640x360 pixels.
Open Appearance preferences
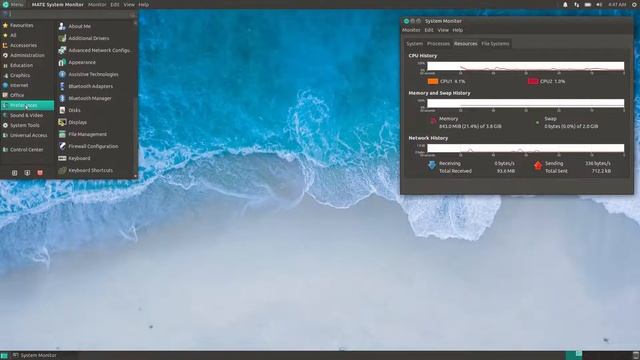(x=95, y=62)
